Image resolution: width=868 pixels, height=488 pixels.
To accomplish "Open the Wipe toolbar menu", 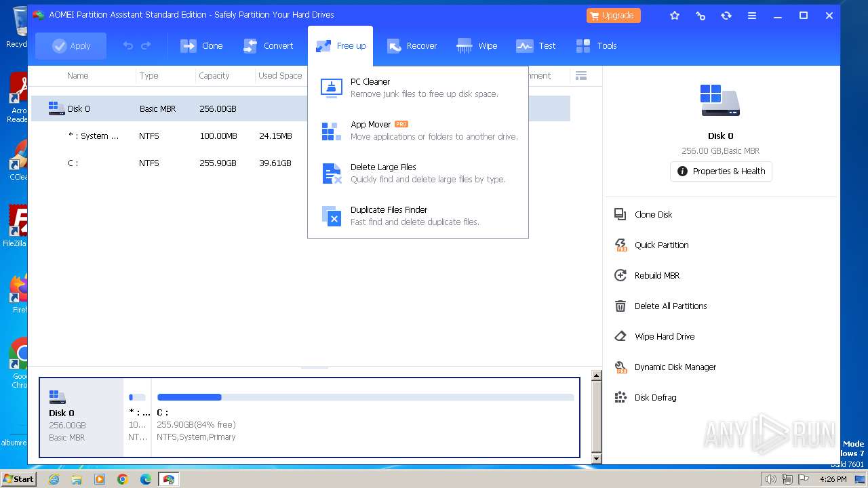I will 477,45.
